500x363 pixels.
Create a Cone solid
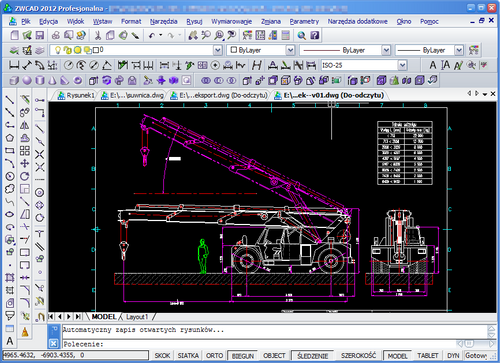[x=52, y=80]
